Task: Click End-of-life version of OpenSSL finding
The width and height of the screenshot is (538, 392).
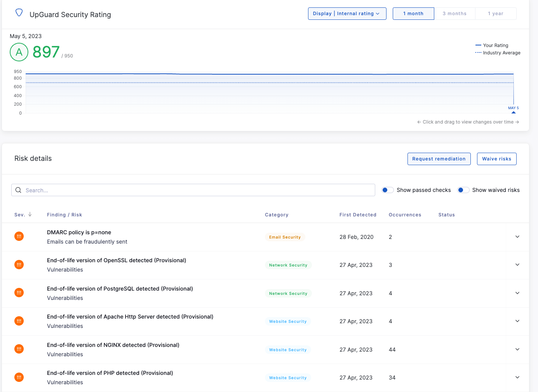Action: 117,260
